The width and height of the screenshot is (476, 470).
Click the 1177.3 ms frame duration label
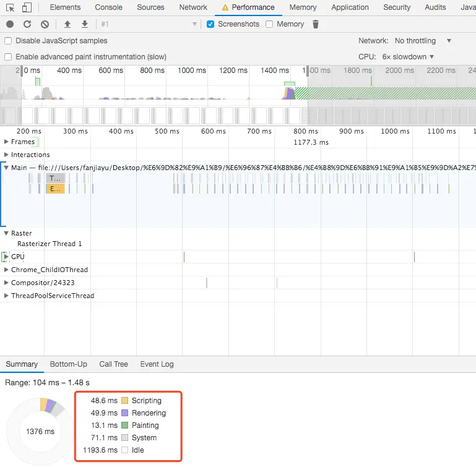311,142
